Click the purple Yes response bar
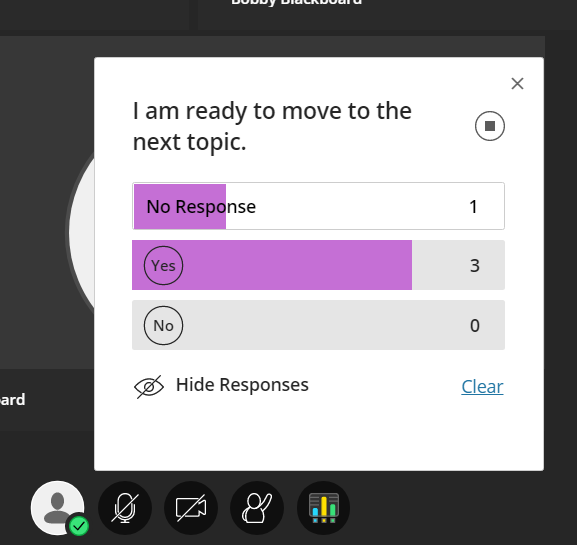 click(272, 265)
